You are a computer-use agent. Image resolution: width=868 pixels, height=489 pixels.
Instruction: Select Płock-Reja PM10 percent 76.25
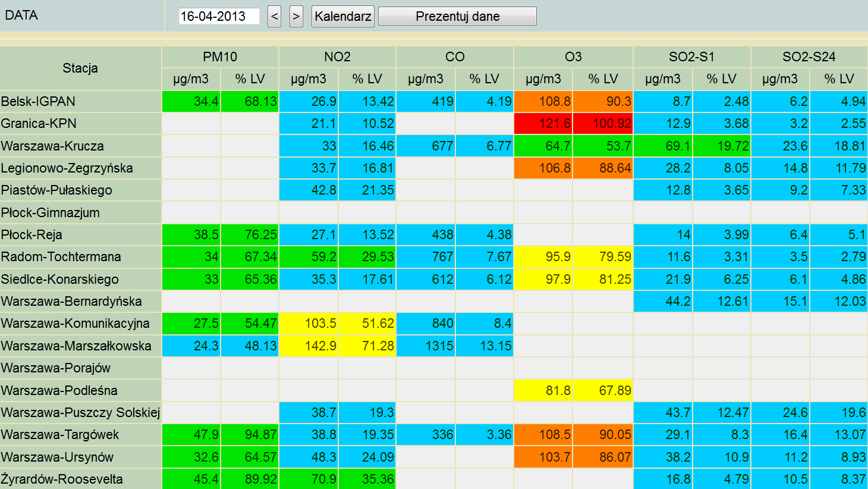tap(250, 234)
